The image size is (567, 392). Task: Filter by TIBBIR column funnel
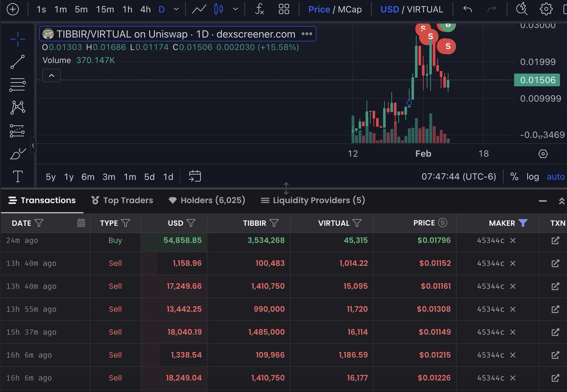(x=274, y=223)
